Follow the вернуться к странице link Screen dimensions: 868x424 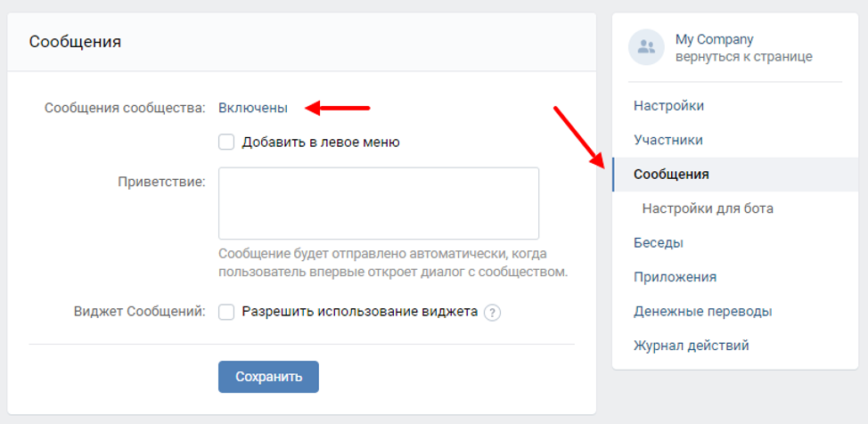pos(744,56)
